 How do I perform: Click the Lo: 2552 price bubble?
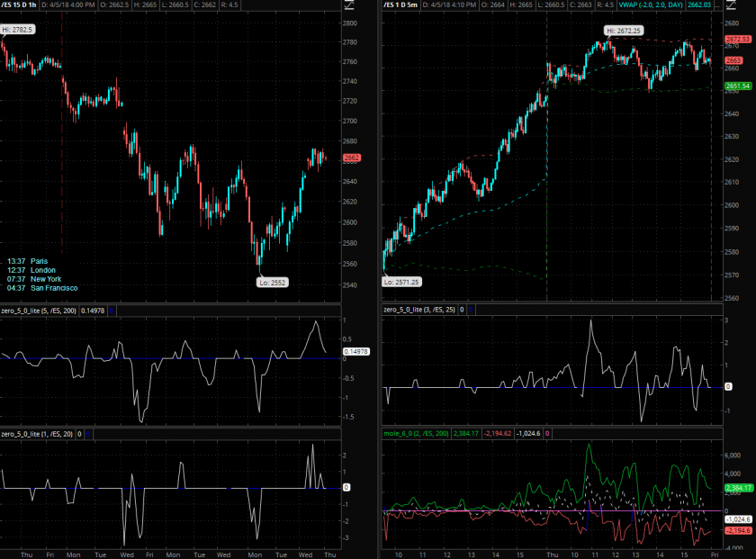pyautogui.click(x=271, y=281)
